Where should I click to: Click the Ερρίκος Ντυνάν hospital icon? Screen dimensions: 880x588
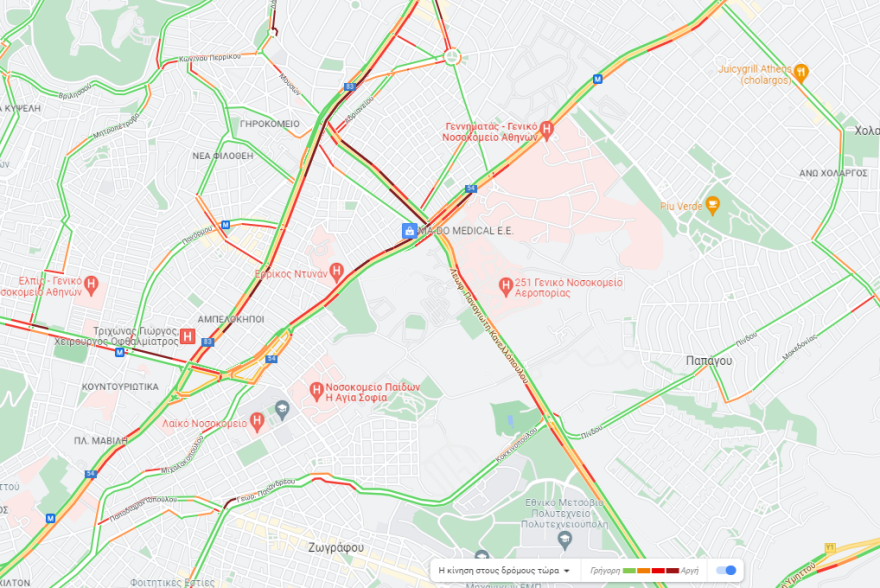click(x=336, y=273)
